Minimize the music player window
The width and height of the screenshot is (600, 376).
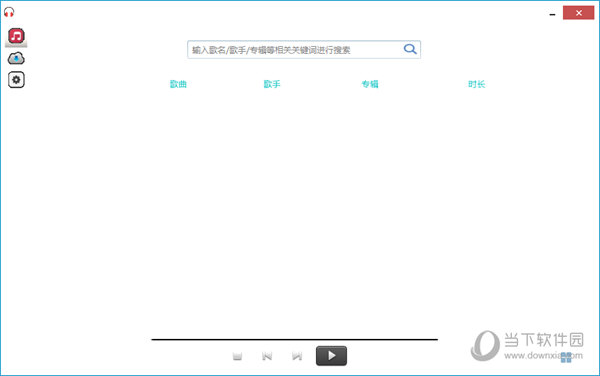(x=552, y=14)
